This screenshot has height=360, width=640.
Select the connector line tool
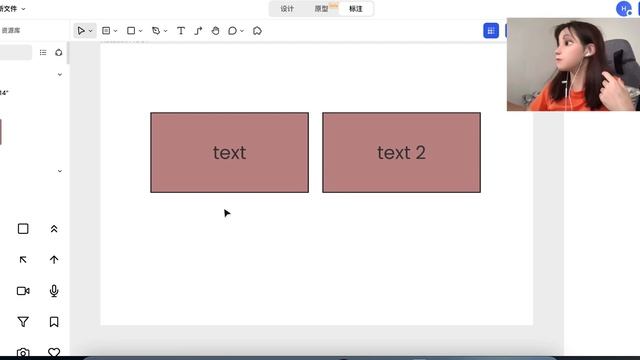click(x=198, y=31)
